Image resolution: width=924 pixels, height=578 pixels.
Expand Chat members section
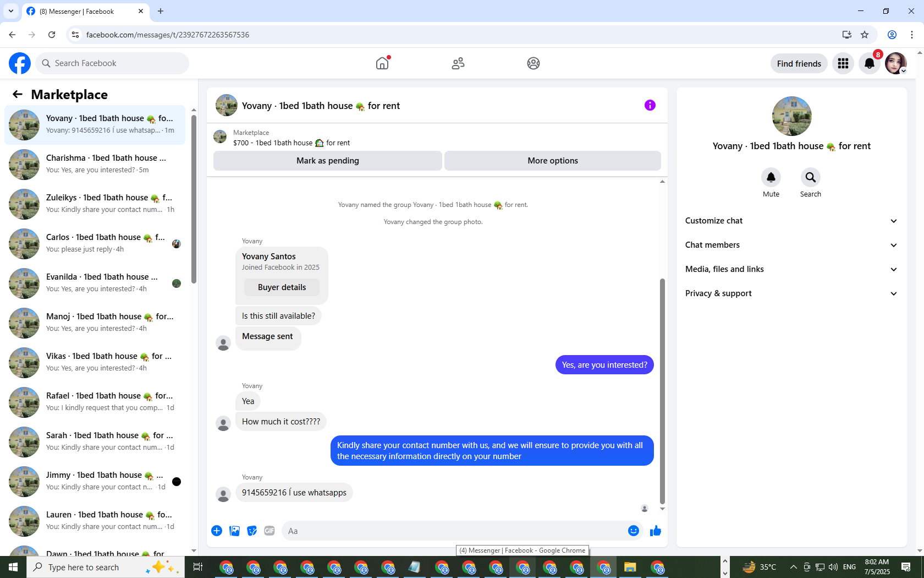(x=791, y=245)
